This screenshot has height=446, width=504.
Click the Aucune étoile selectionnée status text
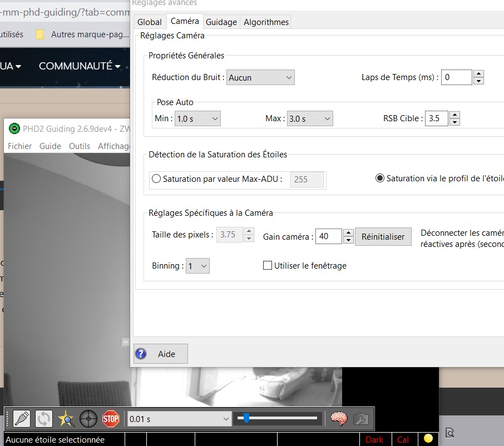coord(55,439)
